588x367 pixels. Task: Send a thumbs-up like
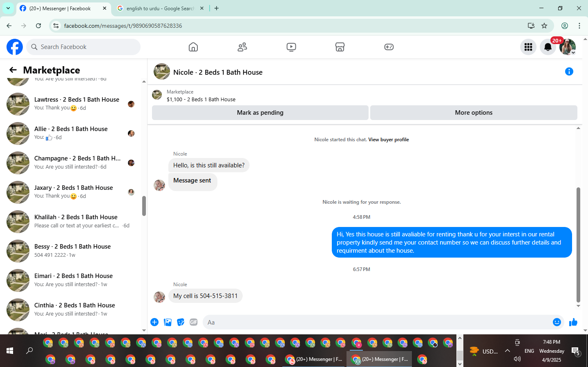pyautogui.click(x=573, y=322)
